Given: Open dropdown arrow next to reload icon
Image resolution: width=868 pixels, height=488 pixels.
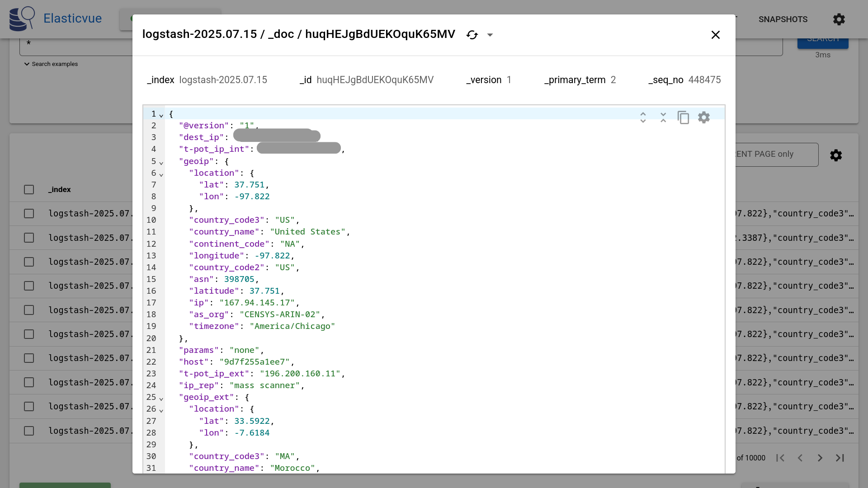Looking at the screenshot, I should 490,35.
